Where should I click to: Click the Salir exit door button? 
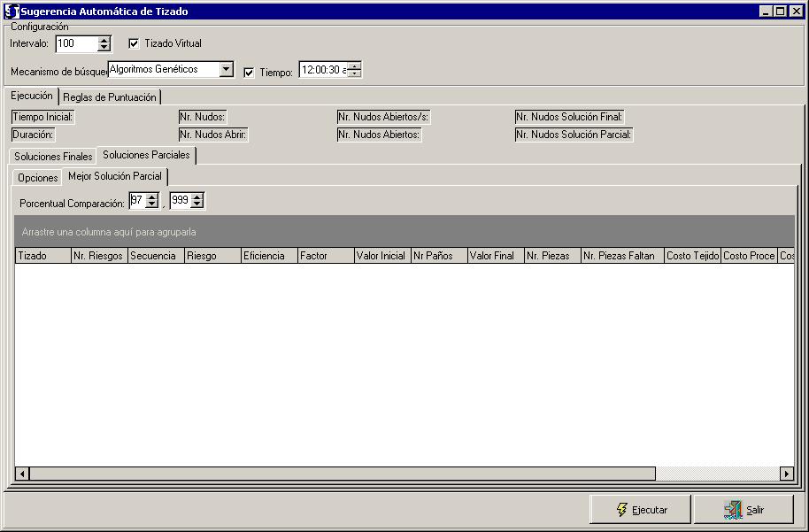click(x=744, y=510)
